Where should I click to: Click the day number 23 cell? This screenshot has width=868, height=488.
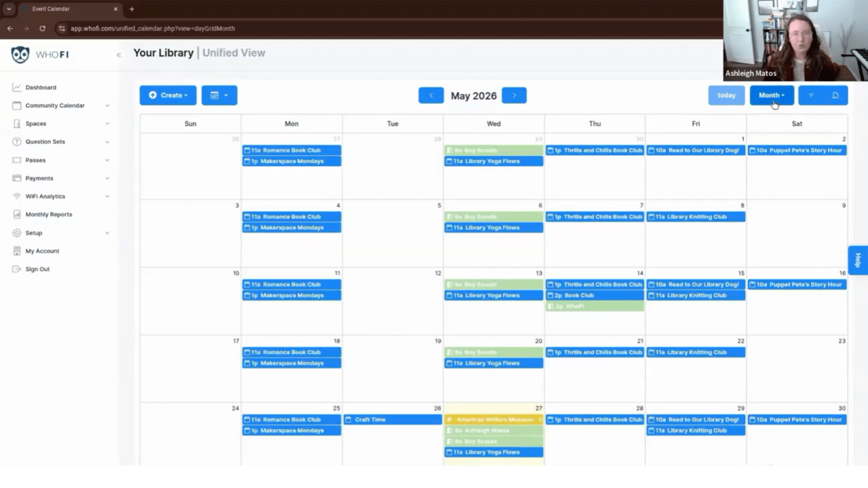click(842, 341)
